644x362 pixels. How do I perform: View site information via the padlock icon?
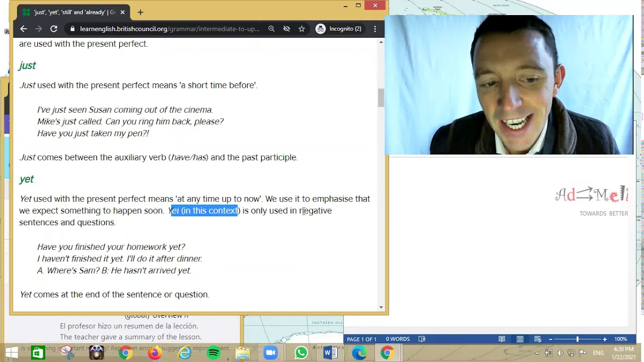(x=72, y=29)
